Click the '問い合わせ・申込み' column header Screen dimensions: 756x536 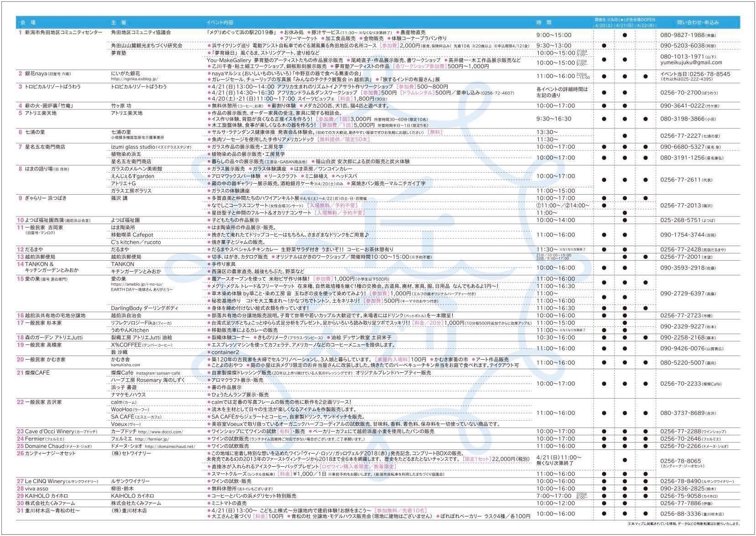(x=698, y=22)
